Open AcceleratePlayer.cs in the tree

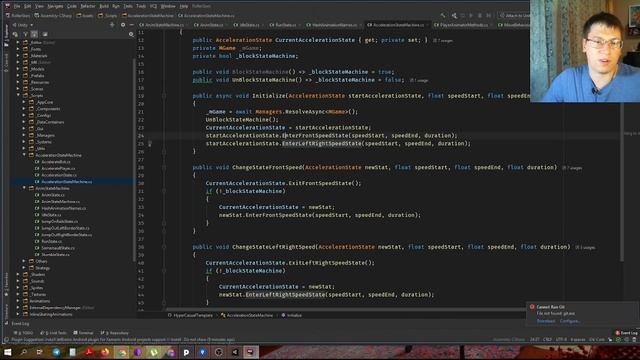(x=58, y=168)
